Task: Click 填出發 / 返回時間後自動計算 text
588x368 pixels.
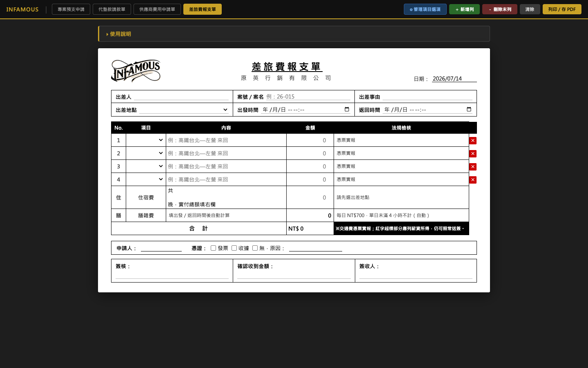Action: 199,215
